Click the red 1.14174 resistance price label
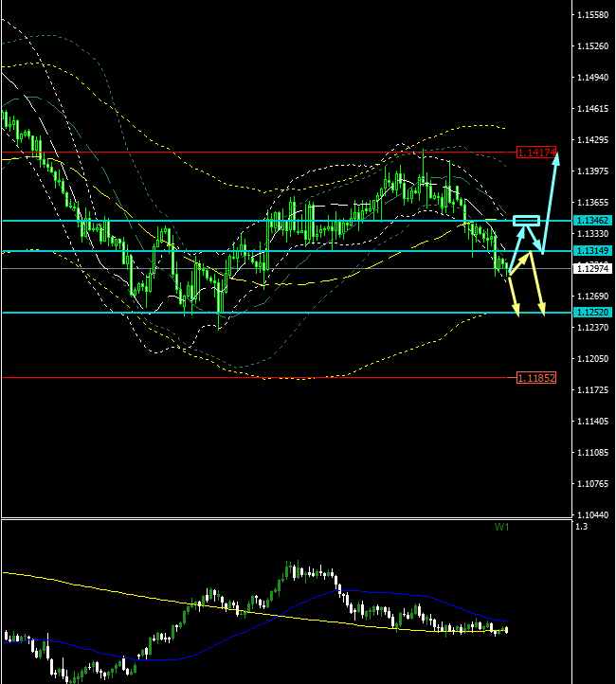The width and height of the screenshot is (616, 684). click(x=536, y=152)
